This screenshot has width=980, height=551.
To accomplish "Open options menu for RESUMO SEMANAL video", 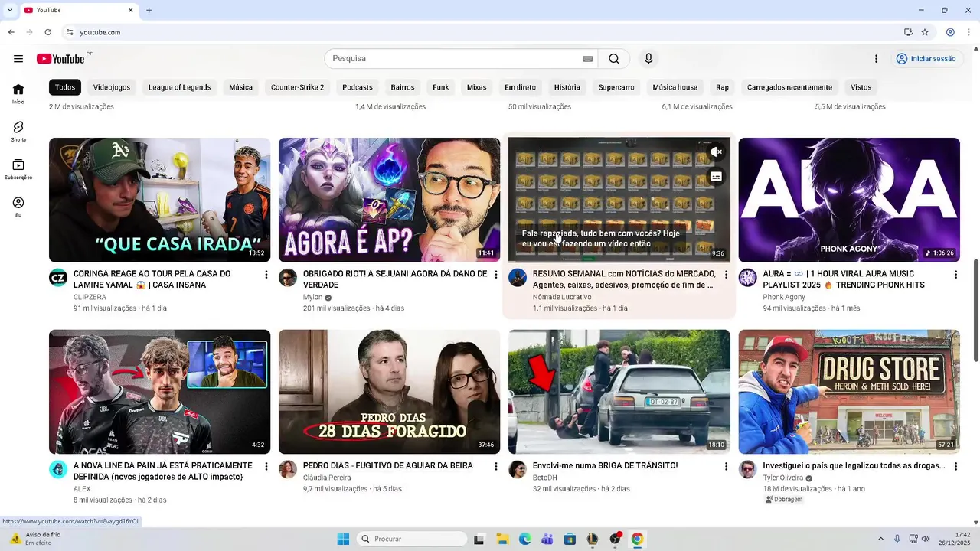I will click(726, 275).
